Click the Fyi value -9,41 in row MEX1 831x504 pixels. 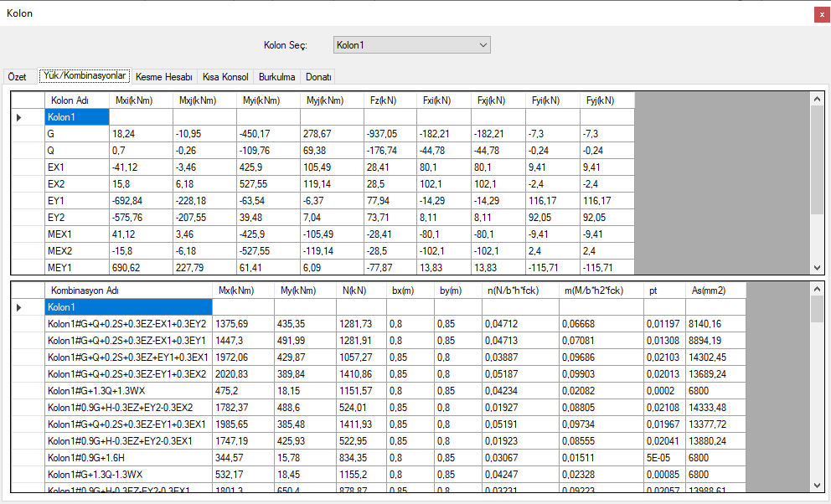pos(553,234)
